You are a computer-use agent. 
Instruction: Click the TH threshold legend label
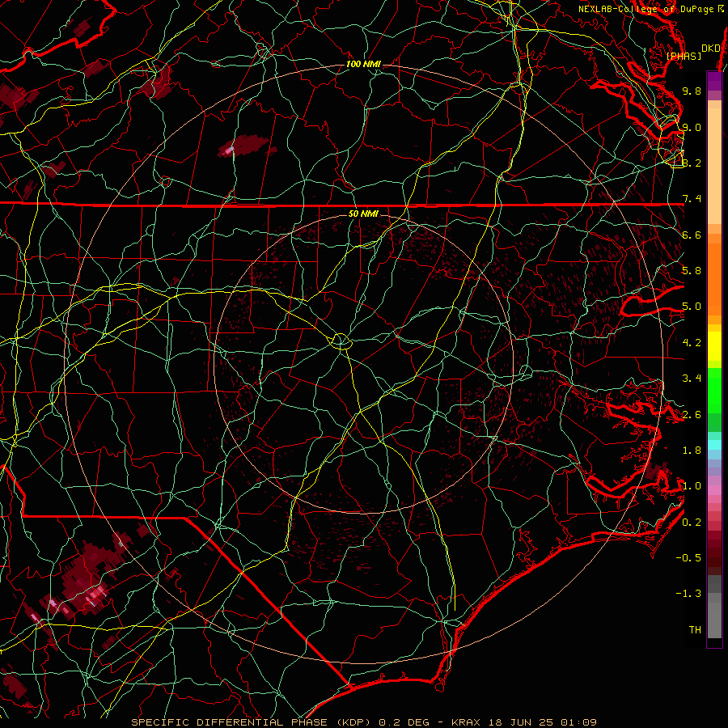(695, 629)
